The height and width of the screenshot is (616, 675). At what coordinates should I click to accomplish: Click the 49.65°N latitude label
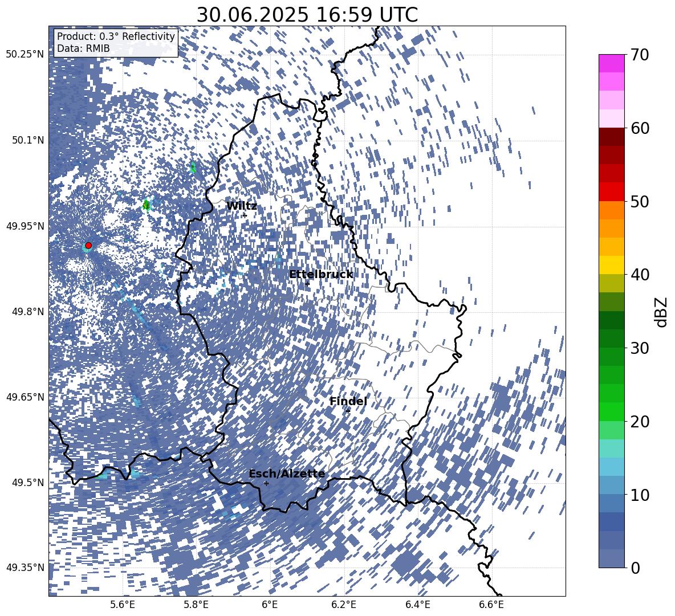(x=25, y=397)
